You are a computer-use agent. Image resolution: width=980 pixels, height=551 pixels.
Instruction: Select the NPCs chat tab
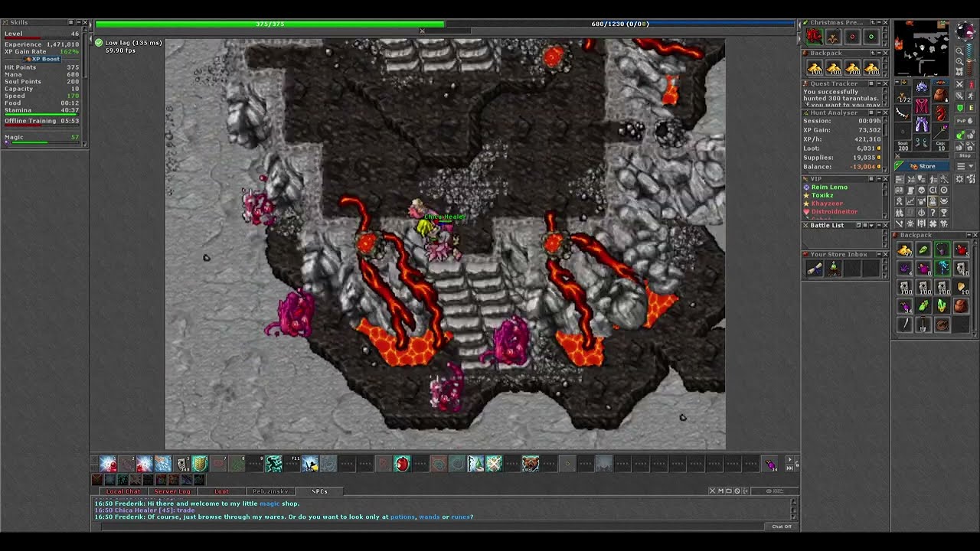point(319,491)
